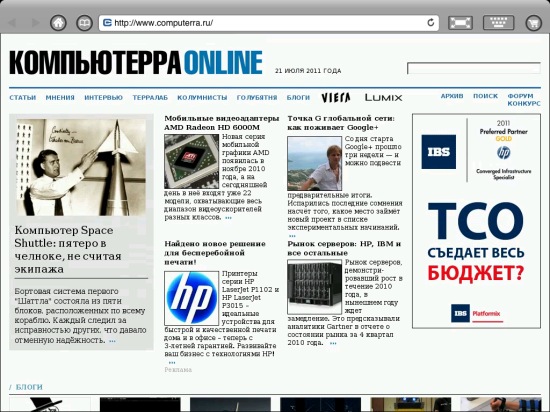Toggle fullscreen view icon
The image size is (550, 412).
[x=460, y=23]
